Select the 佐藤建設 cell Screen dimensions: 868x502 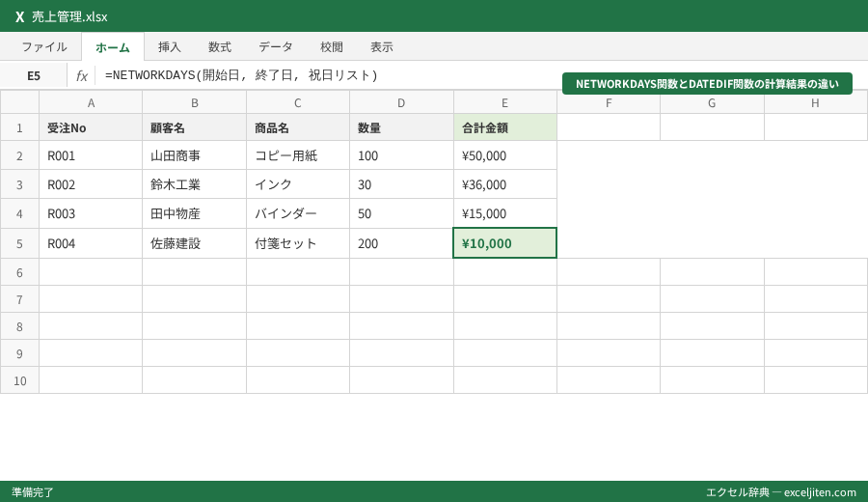tap(194, 243)
